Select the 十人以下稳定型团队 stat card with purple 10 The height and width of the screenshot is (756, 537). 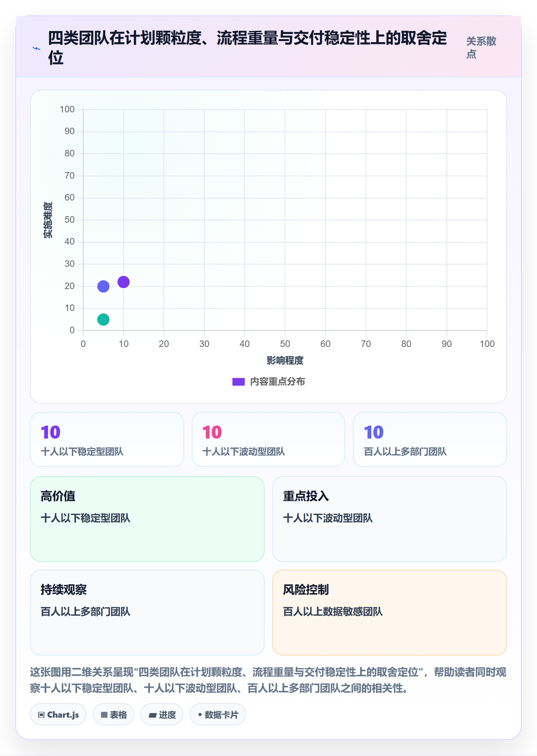tap(107, 439)
